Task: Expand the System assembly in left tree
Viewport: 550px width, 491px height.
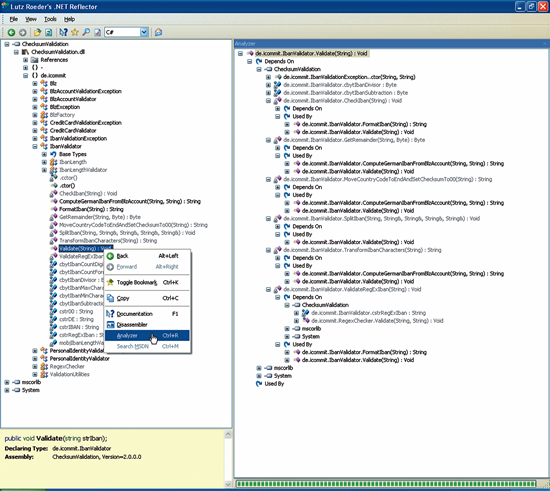Action: pos(7,390)
